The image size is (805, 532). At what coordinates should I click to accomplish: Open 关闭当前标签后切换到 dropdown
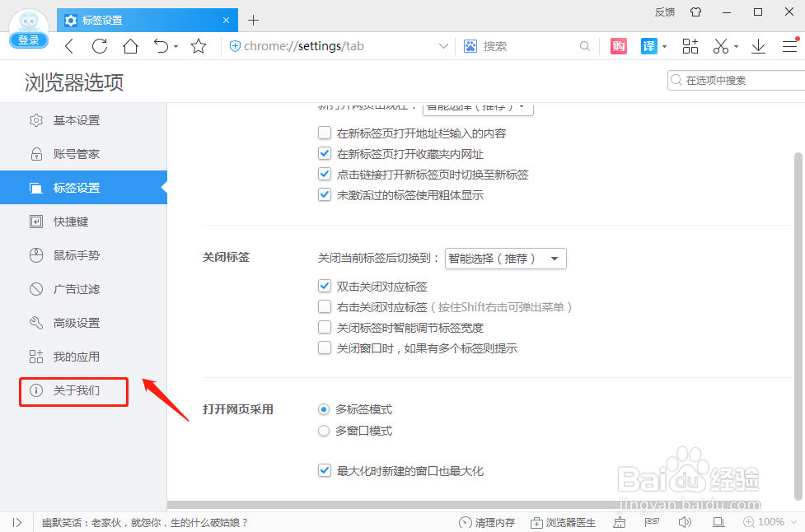click(506, 259)
